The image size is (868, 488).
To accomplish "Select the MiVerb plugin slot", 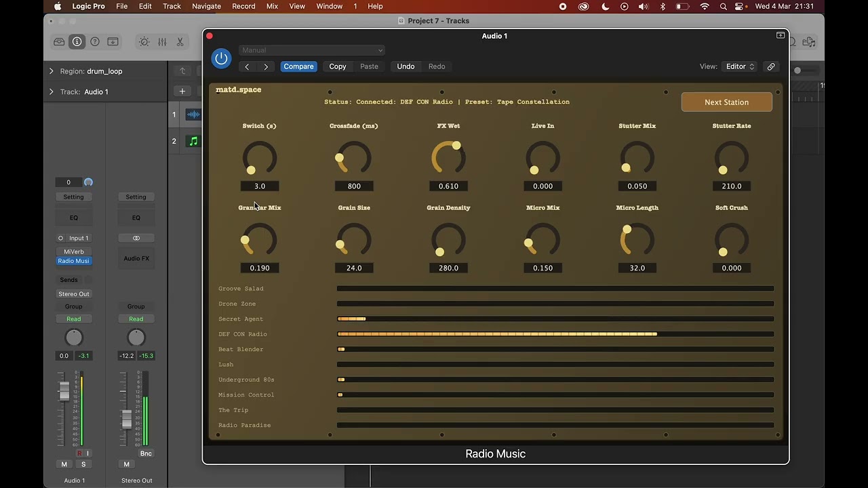I will click(x=74, y=251).
